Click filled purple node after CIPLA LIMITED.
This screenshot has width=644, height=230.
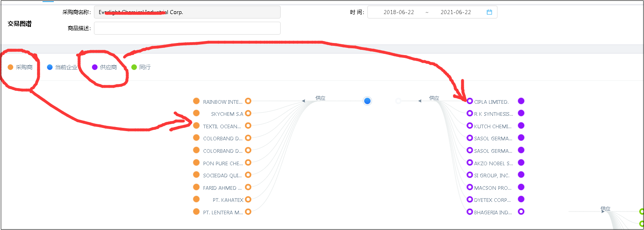pos(521,101)
